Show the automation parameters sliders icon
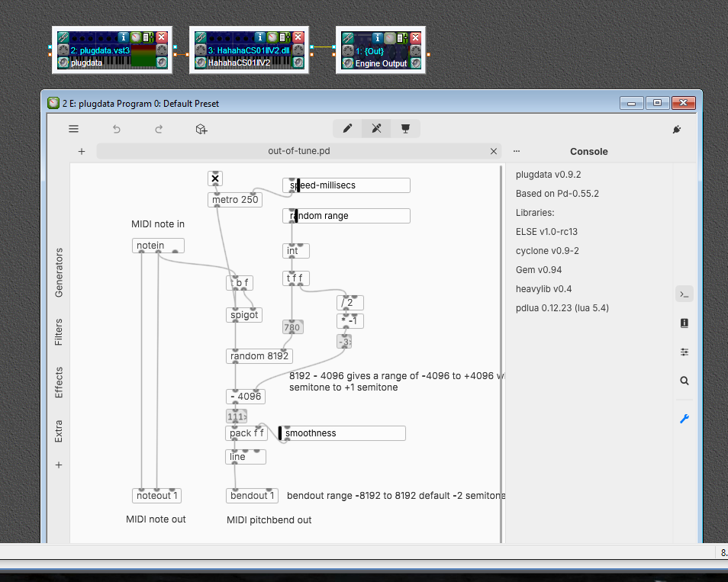The width and height of the screenshot is (728, 582). pos(684,352)
